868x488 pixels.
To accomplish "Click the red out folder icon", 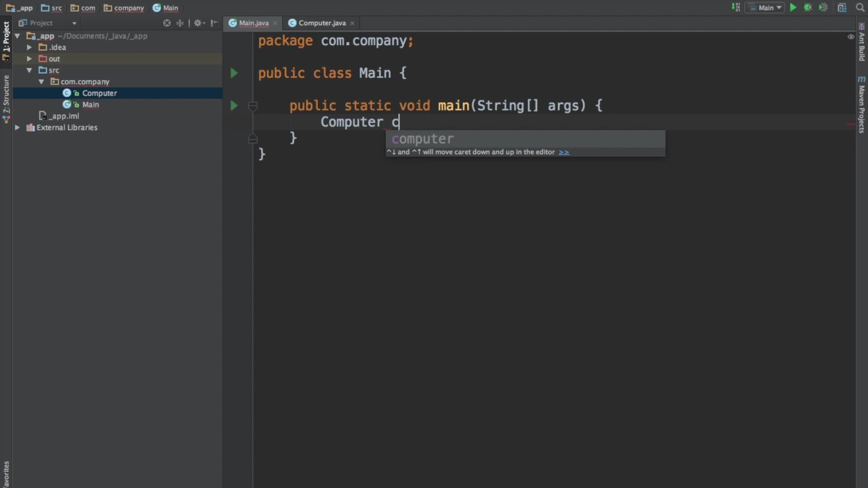I will click(x=43, y=59).
